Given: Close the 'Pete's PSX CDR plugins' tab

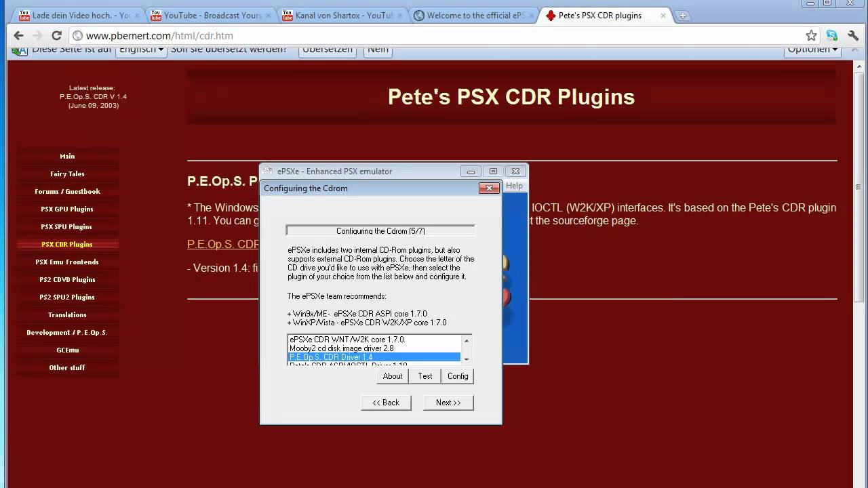Looking at the screenshot, I should pos(663,16).
